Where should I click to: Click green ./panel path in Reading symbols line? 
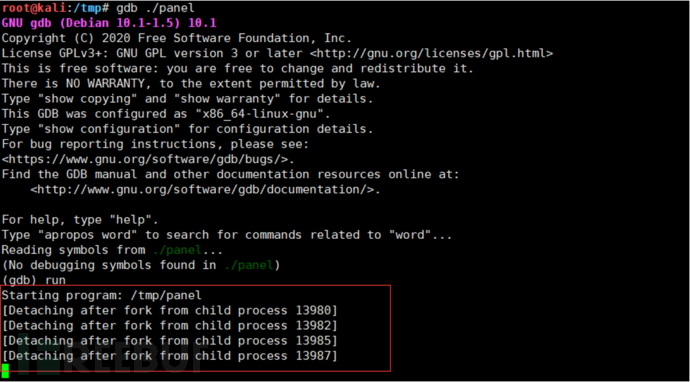point(177,250)
